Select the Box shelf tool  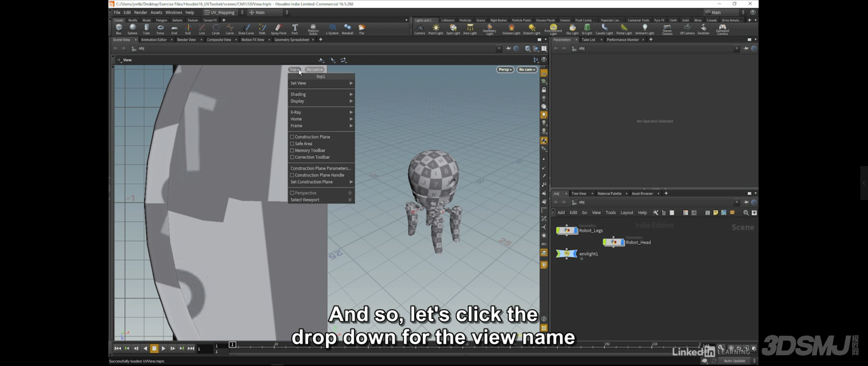(x=119, y=29)
